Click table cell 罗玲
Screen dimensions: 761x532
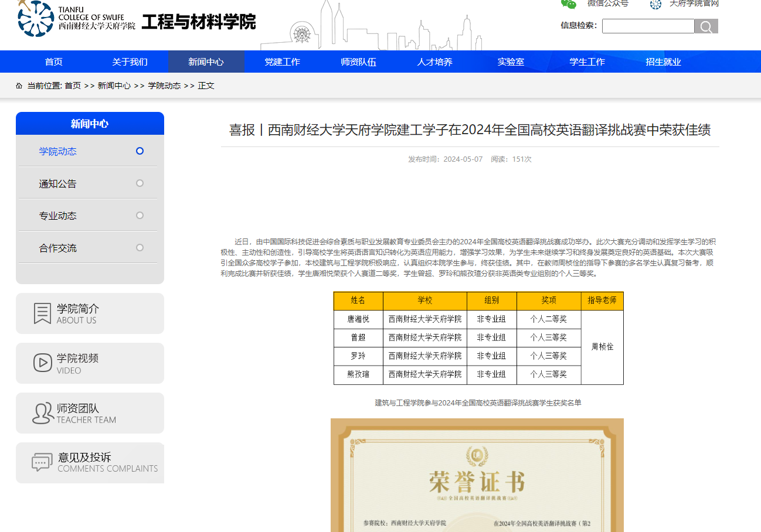click(358, 356)
